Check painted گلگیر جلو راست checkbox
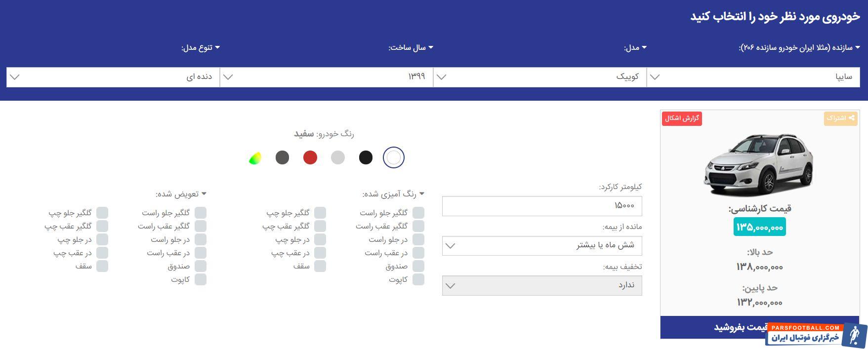The image size is (868, 349). pos(418,213)
